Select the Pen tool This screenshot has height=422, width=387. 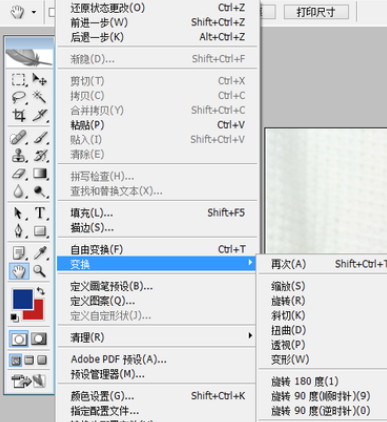[x=18, y=231]
